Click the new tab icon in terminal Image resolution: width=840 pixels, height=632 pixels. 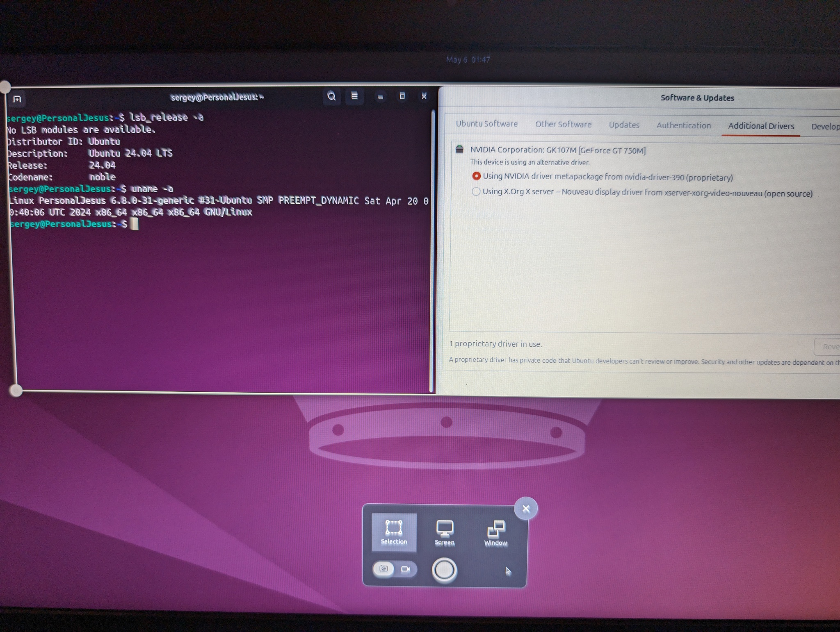(17, 99)
